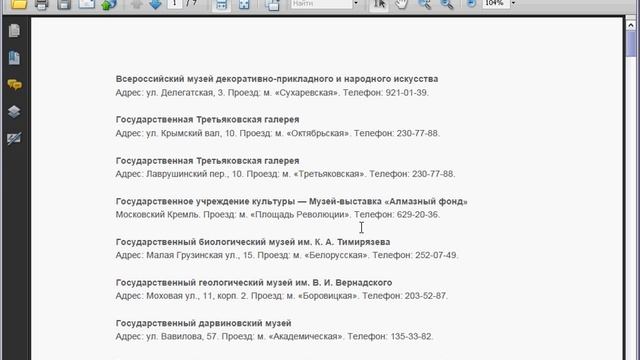Click the address line 'Лаврушинский пер., 10'
Viewport: 640px width, 360px height.
tap(195, 174)
